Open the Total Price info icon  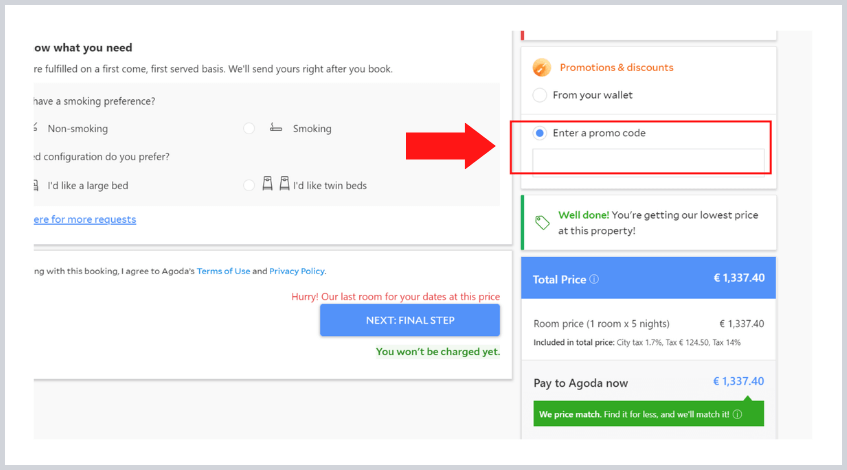tap(594, 280)
